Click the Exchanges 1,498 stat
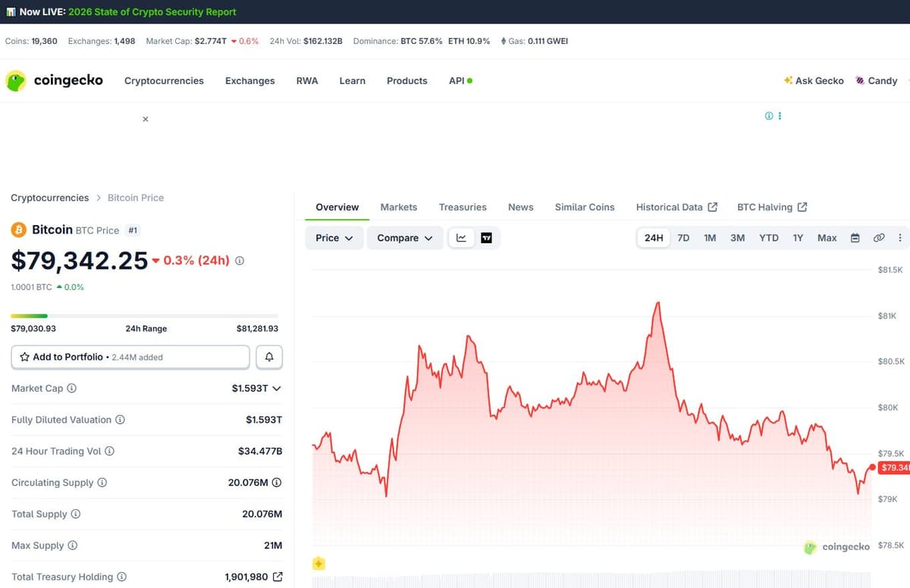The width and height of the screenshot is (910, 588). (102, 41)
